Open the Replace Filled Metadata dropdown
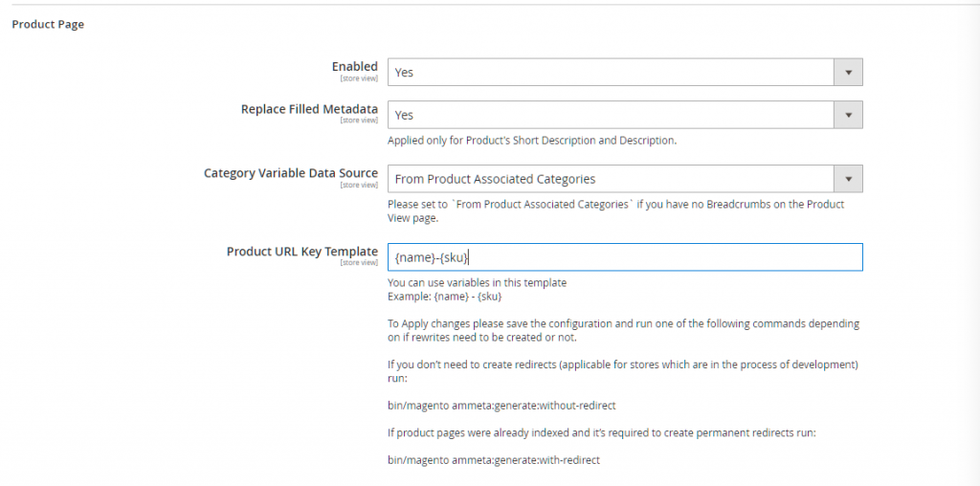 pyautogui.click(x=611, y=115)
